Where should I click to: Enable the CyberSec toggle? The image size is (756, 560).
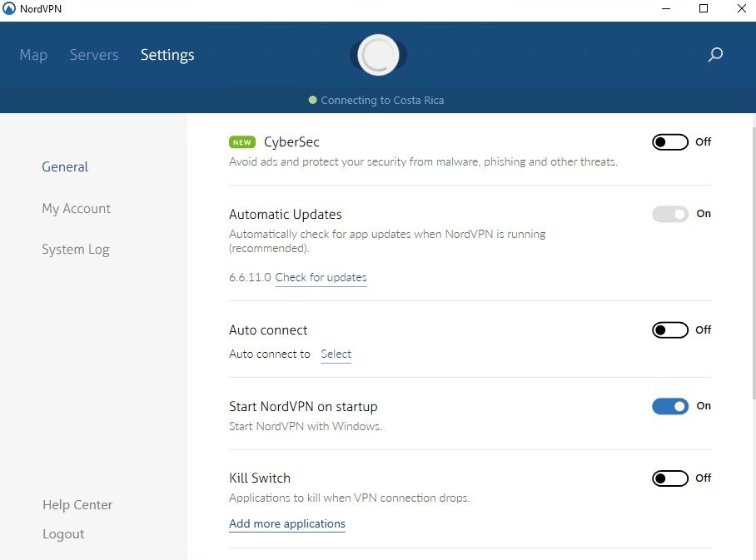pos(669,142)
